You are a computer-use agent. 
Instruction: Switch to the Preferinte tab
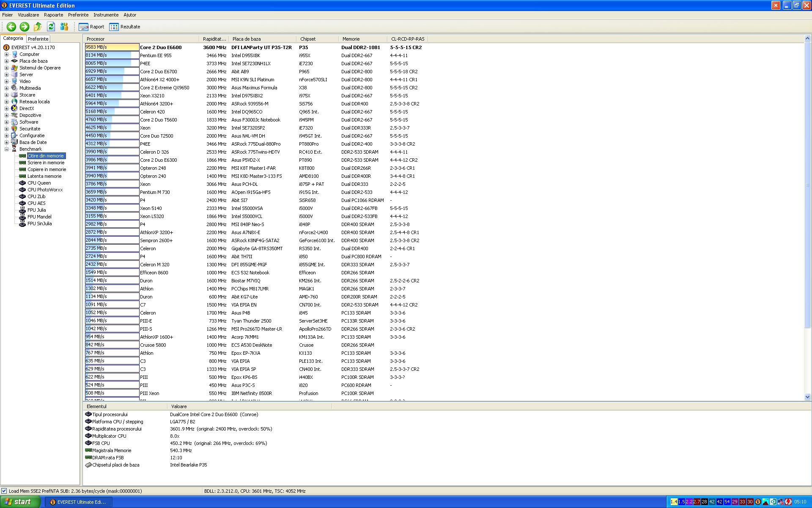tap(38, 39)
